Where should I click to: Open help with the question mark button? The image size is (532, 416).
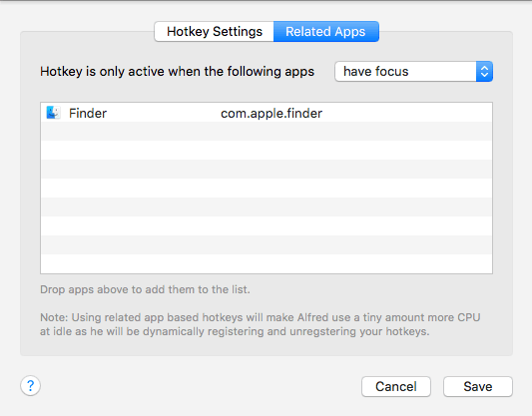[x=31, y=385]
